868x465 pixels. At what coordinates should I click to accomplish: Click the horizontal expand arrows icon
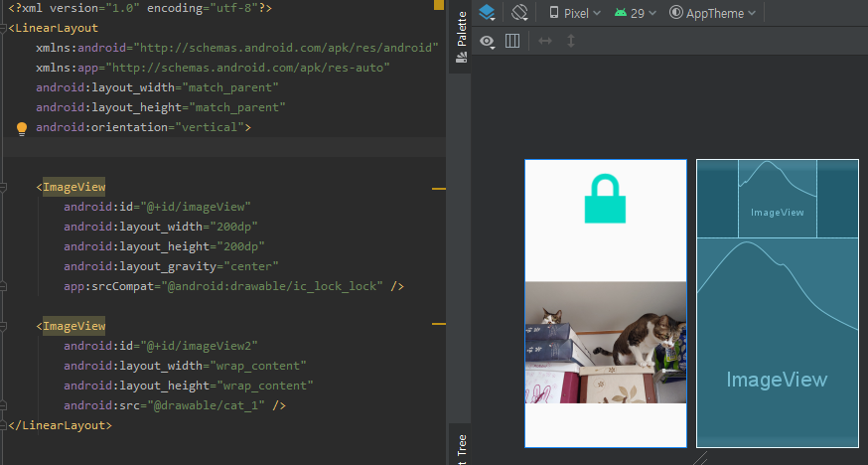[x=544, y=41]
